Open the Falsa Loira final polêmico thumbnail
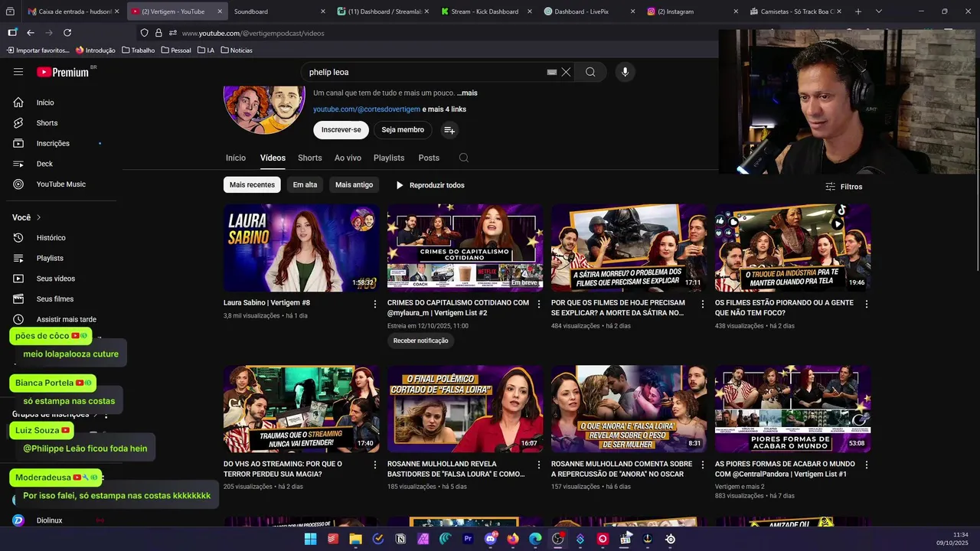The height and width of the screenshot is (551, 980). [465, 409]
